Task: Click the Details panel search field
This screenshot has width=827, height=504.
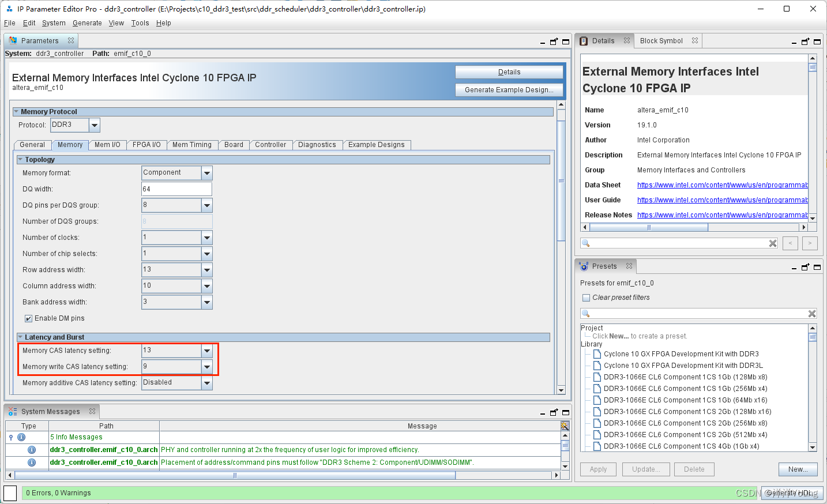Action: pyautogui.click(x=679, y=243)
